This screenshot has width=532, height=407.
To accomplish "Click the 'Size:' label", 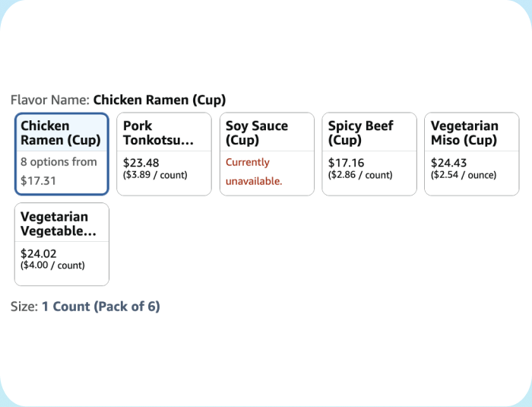I will (x=24, y=307).
